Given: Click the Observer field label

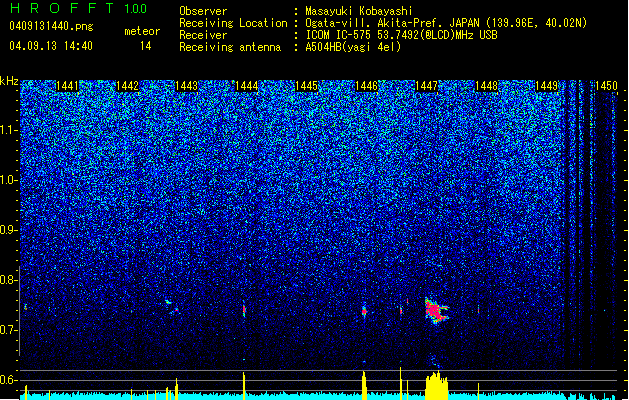Looking at the screenshot, I should coord(203,11).
